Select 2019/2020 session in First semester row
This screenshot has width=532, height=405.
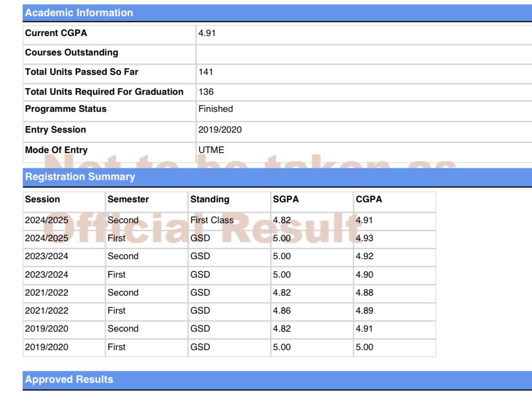46,347
